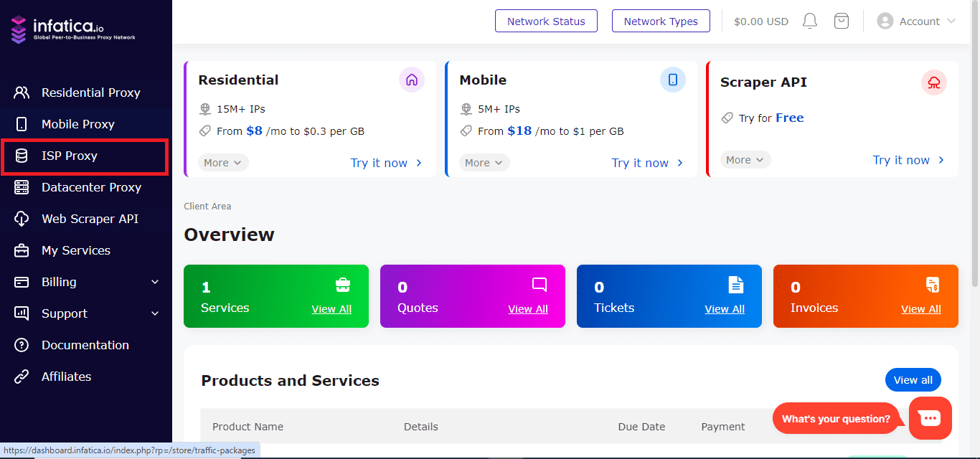Click the red chat widget icon
This screenshot has height=459, width=980.
930,418
